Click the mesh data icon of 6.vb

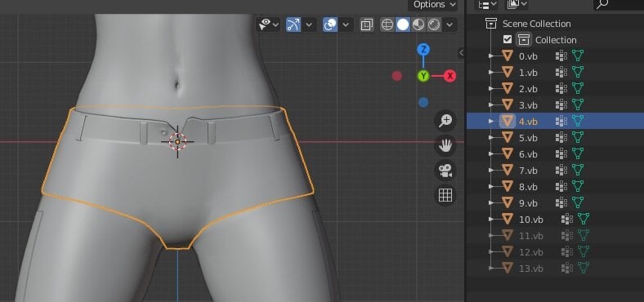pyautogui.click(x=578, y=153)
